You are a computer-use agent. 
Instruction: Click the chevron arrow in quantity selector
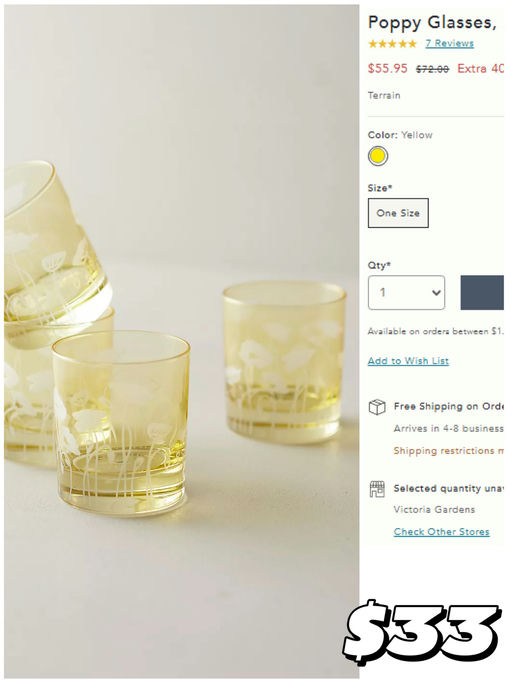tap(436, 293)
